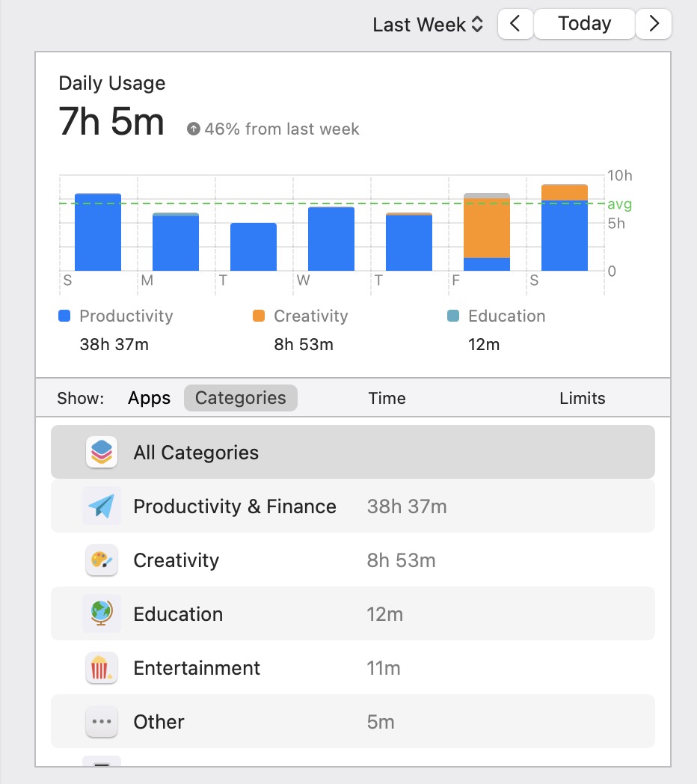Image resolution: width=697 pixels, height=784 pixels.
Task: Select Friday's bar in the usage chart
Action: 487,232
